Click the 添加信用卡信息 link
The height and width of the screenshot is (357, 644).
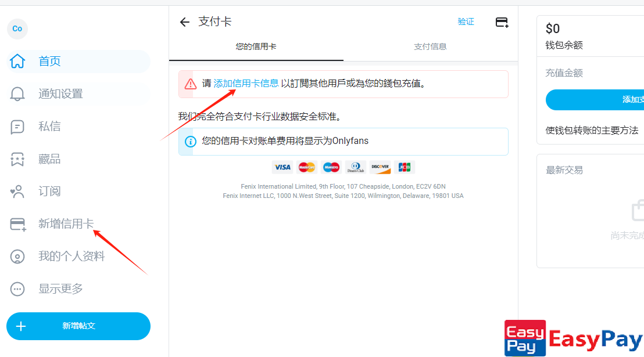tap(246, 84)
